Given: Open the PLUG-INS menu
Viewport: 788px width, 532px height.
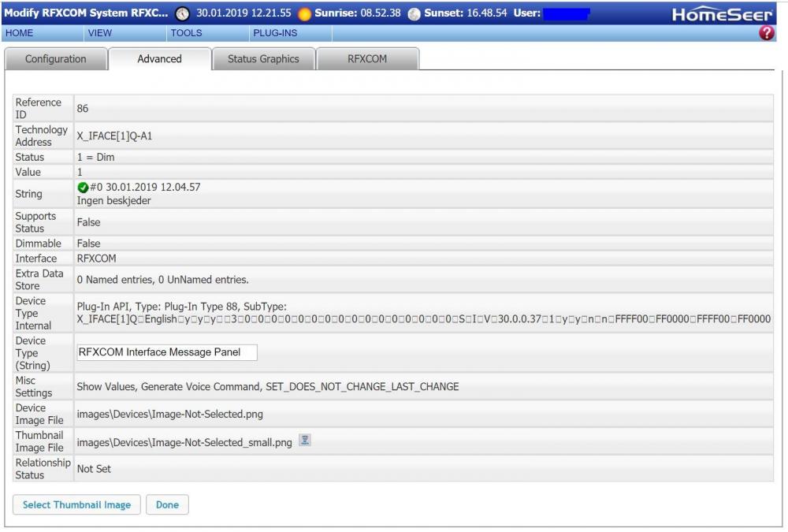Looking at the screenshot, I should pyautogui.click(x=275, y=33).
